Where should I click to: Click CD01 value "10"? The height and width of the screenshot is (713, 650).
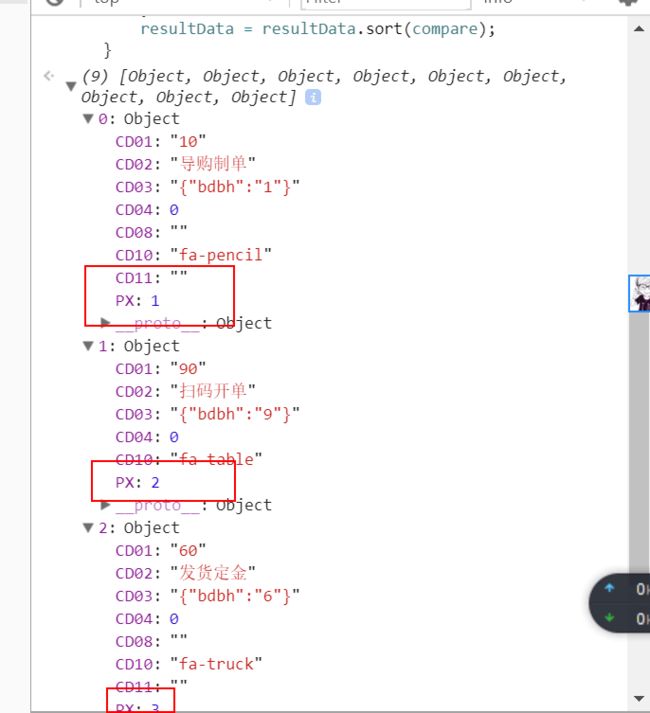tap(188, 141)
